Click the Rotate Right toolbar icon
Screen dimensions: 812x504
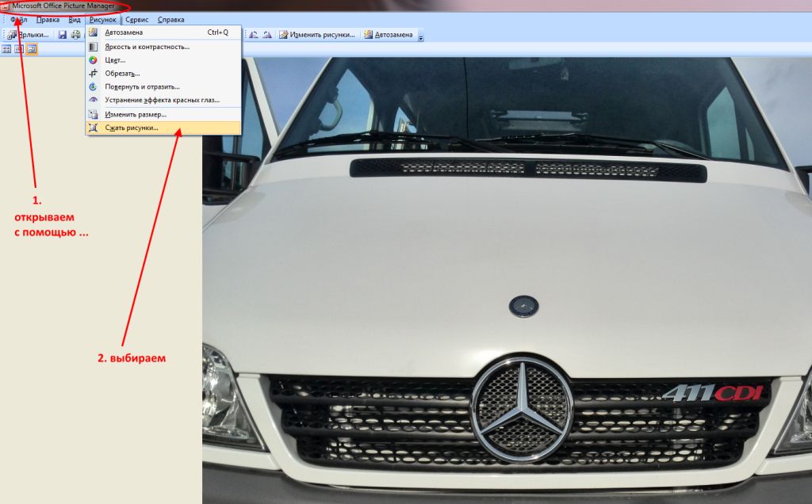coord(266,35)
